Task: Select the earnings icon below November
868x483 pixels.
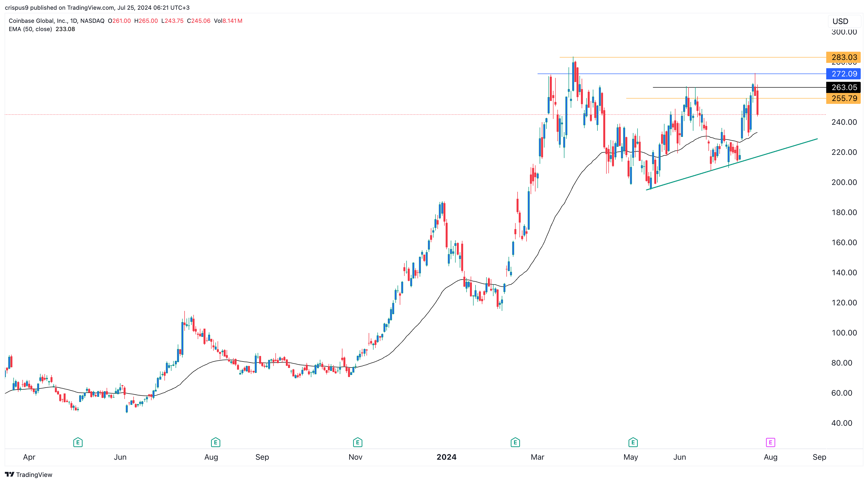Action: pyautogui.click(x=358, y=442)
